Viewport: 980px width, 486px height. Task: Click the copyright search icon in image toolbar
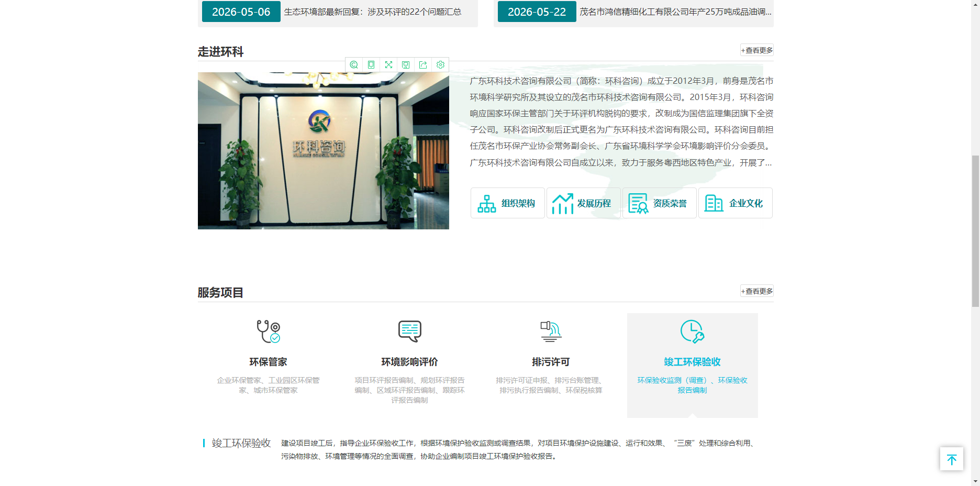coord(354,65)
